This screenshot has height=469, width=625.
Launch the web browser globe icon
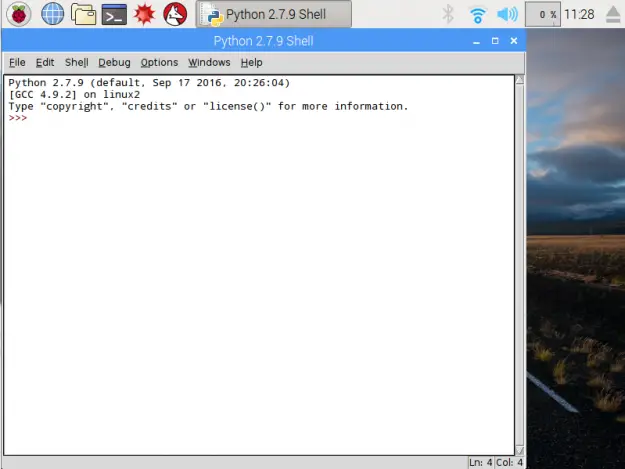pos(52,14)
